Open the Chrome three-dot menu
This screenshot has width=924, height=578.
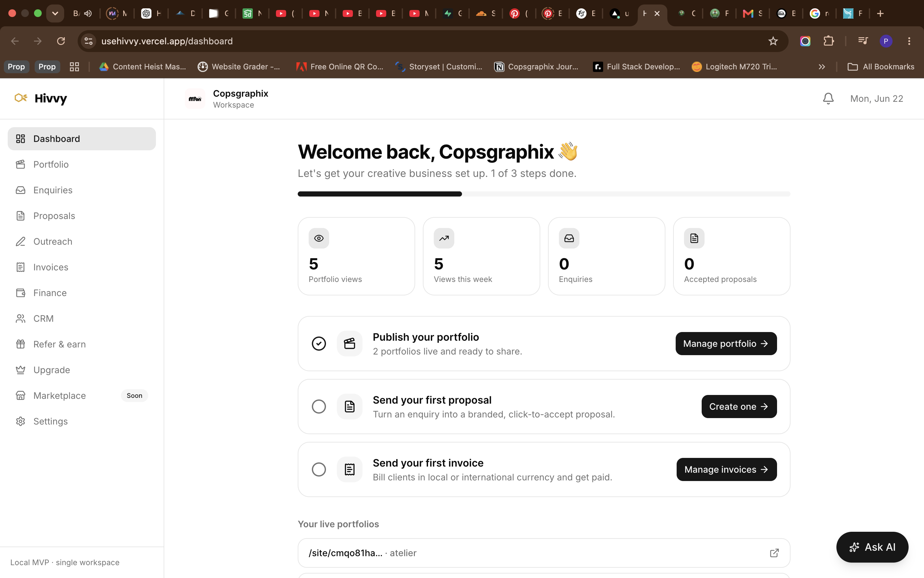(x=909, y=41)
